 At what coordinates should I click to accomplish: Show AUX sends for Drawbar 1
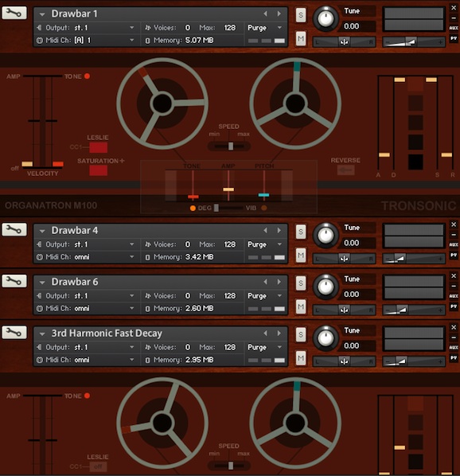pos(454,28)
